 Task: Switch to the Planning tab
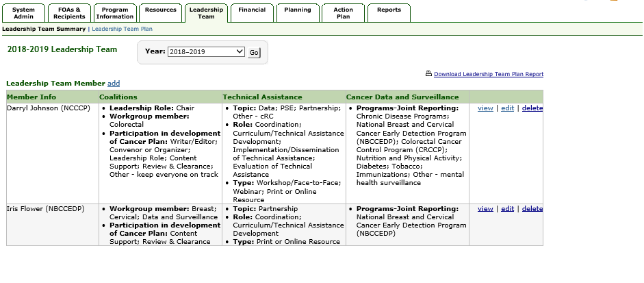tap(298, 10)
